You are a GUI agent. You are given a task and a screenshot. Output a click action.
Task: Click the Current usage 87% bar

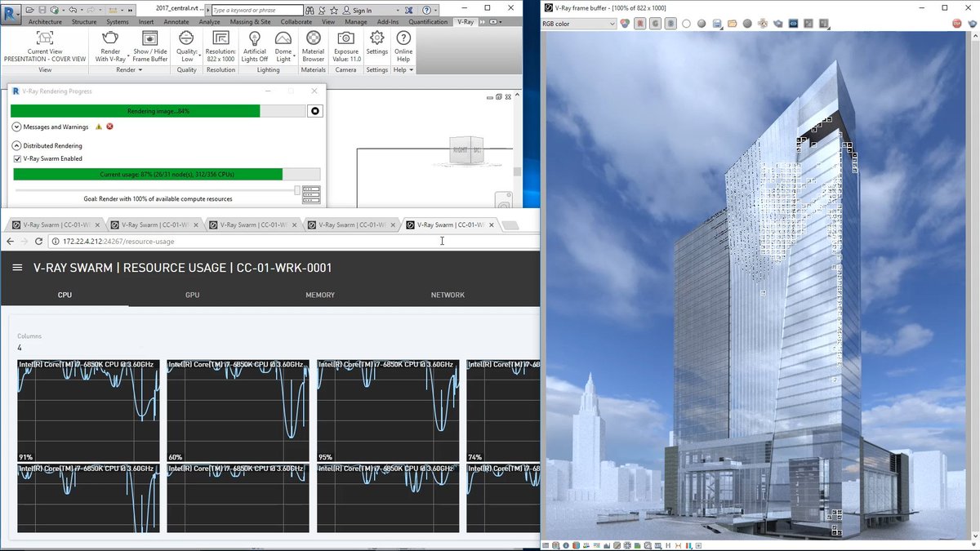(x=167, y=174)
